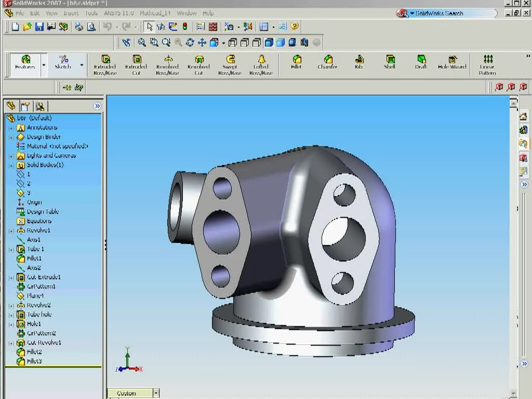Viewport: 532px width, 399px height.
Task: Click the Linear Pattern tool
Action: pos(487,65)
